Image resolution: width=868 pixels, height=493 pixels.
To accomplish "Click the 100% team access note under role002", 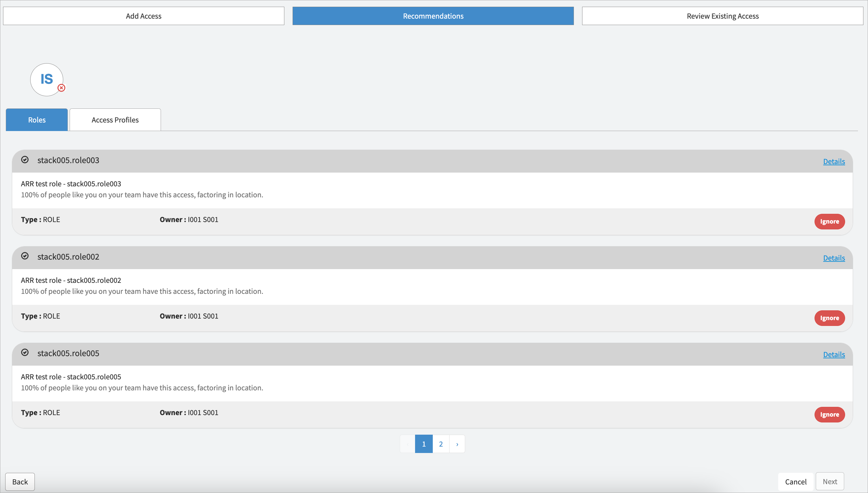I will (142, 291).
